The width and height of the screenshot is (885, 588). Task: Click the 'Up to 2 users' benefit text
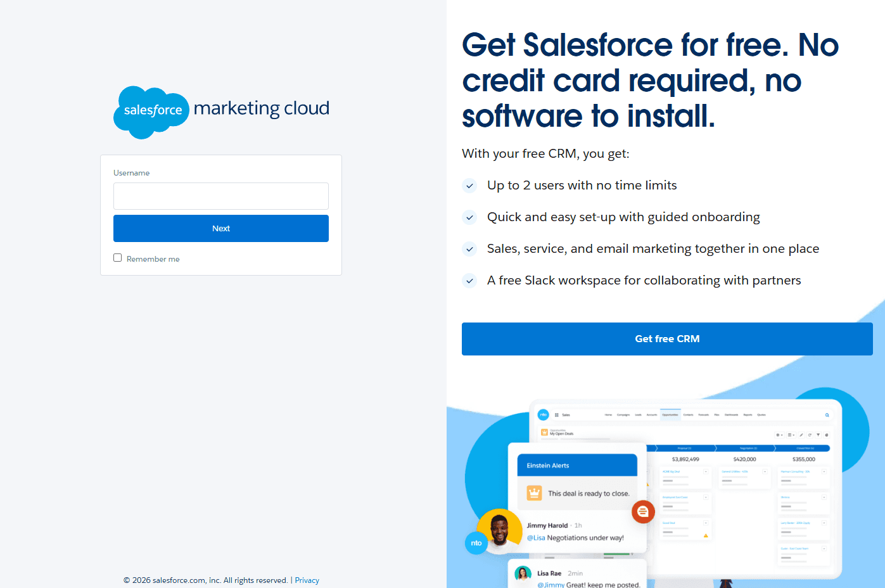click(582, 186)
